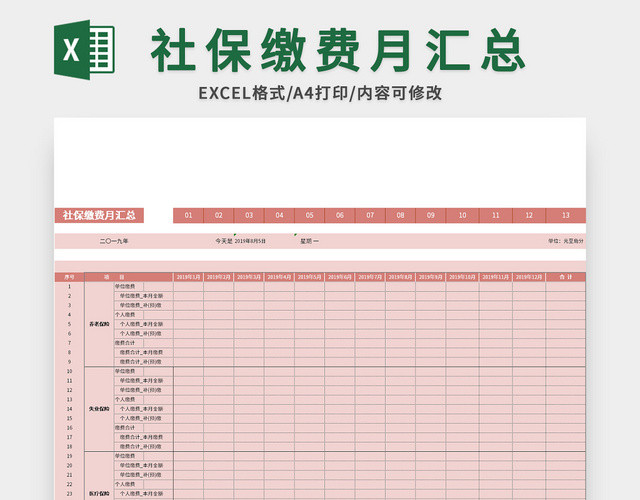Click the 单位 unit label at right
640x500 pixels.
(566, 241)
